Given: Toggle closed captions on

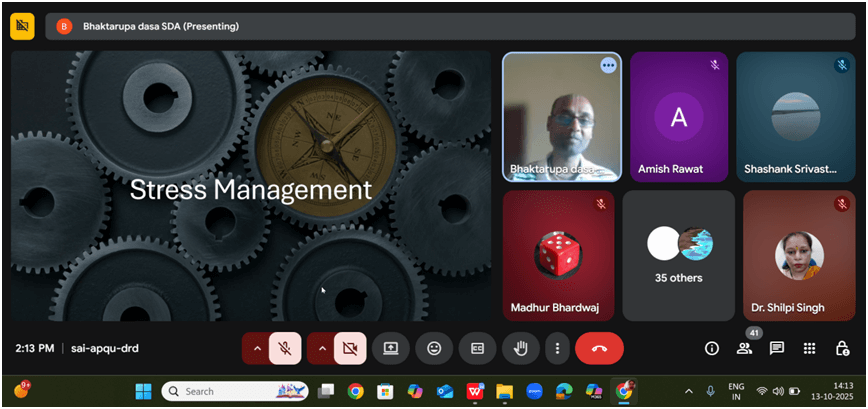Looking at the screenshot, I should (x=477, y=348).
